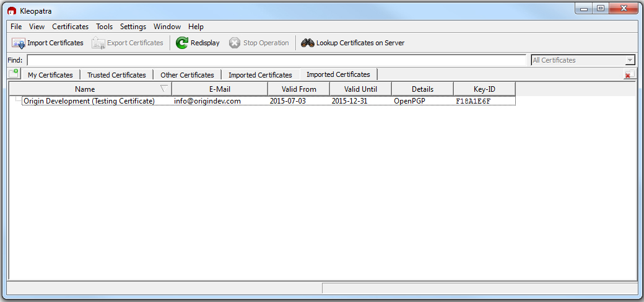Sort by the Valid From column header
The image size is (644, 302).
[298, 89]
